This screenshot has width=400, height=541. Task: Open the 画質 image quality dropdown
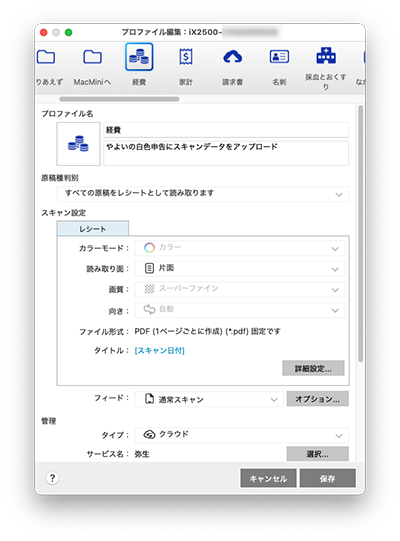point(240,289)
